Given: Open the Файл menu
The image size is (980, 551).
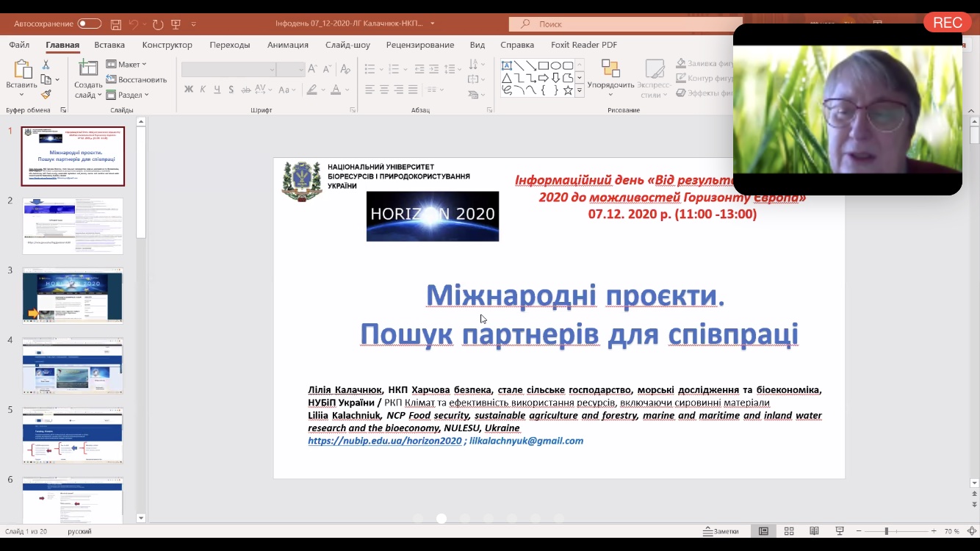Looking at the screenshot, I should click(x=19, y=45).
